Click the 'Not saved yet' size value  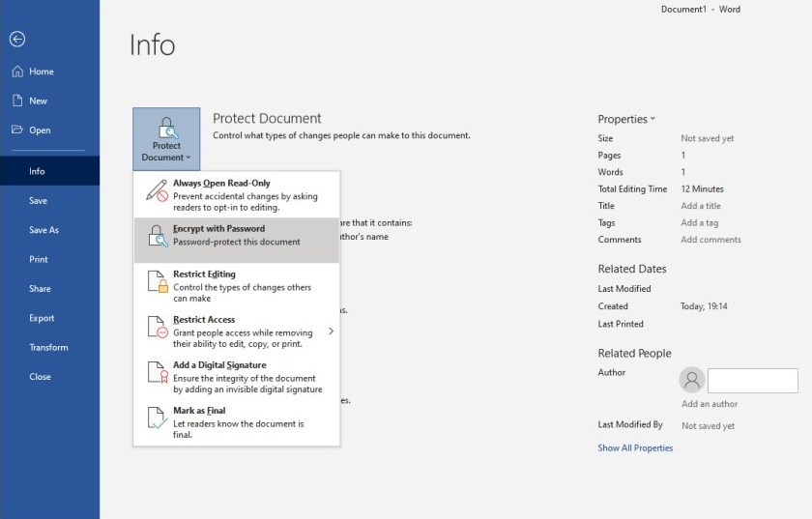707,138
